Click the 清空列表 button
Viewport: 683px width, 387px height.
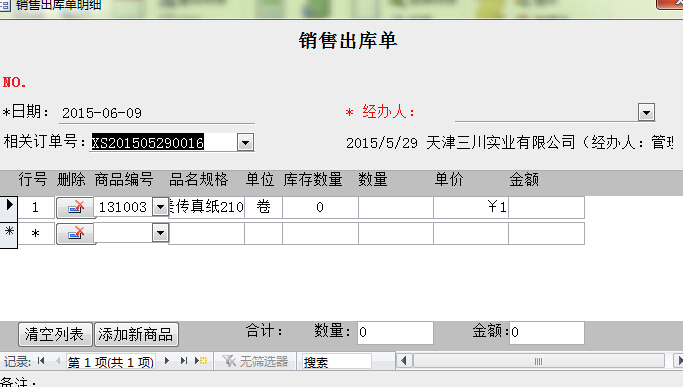pos(55,335)
